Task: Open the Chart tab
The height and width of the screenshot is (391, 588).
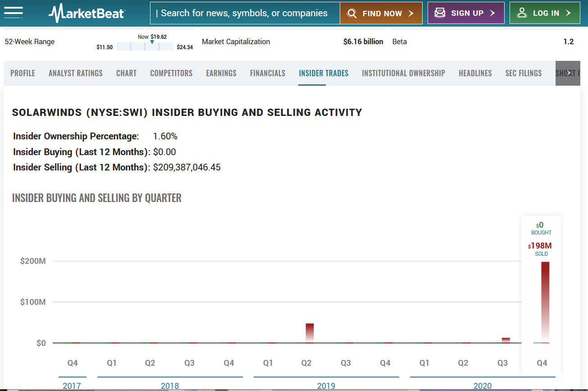Action: pos(126,73)
